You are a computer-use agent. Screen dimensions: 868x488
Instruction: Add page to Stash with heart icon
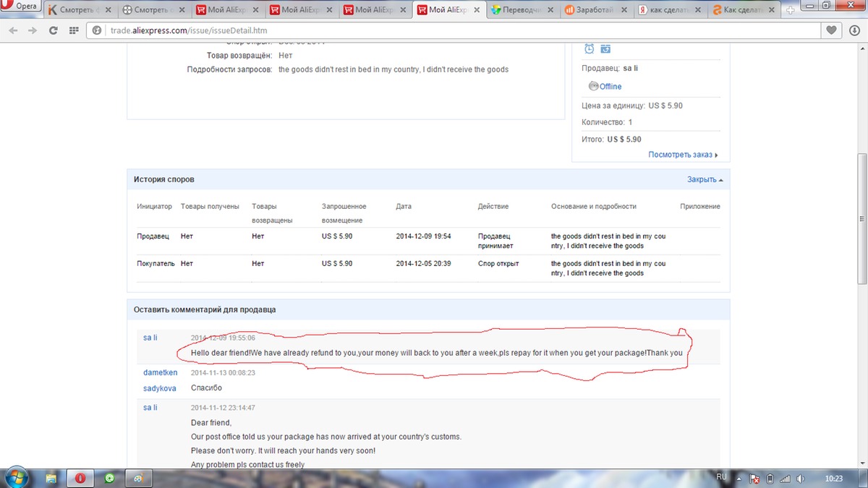832,30
